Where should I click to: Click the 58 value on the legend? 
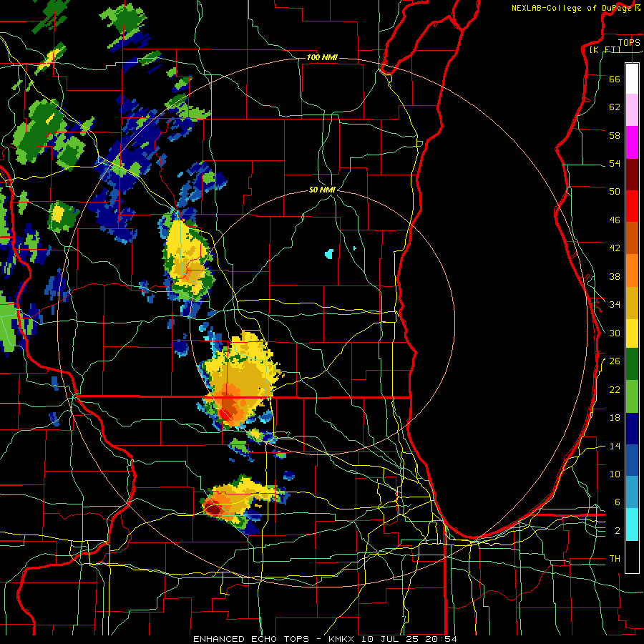(x=615, y=135)
